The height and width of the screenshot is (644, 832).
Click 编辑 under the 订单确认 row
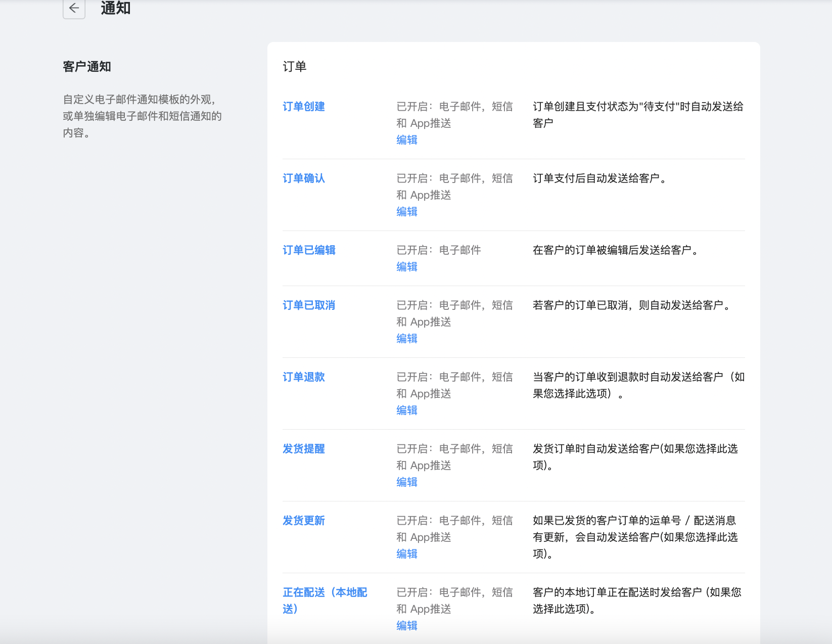pyautogui.click(x=407, y=212)
